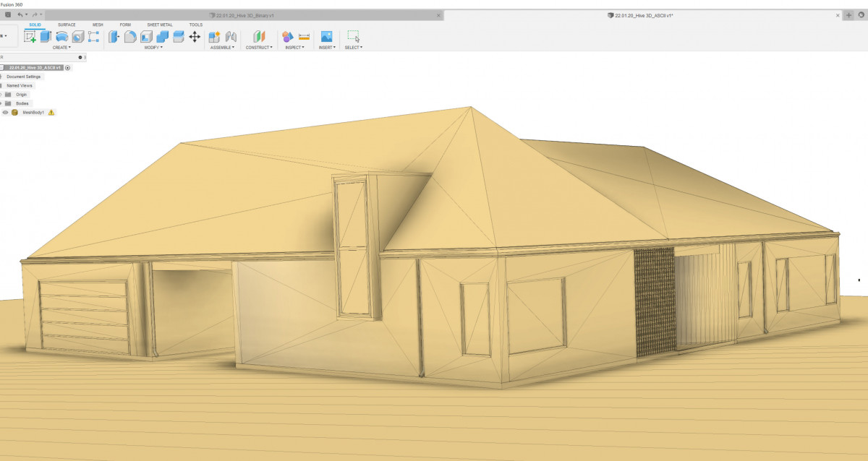Click the Create Sketch tool icon
The width and height of the screenshot is (868, 461).
[x=30, y=36]
